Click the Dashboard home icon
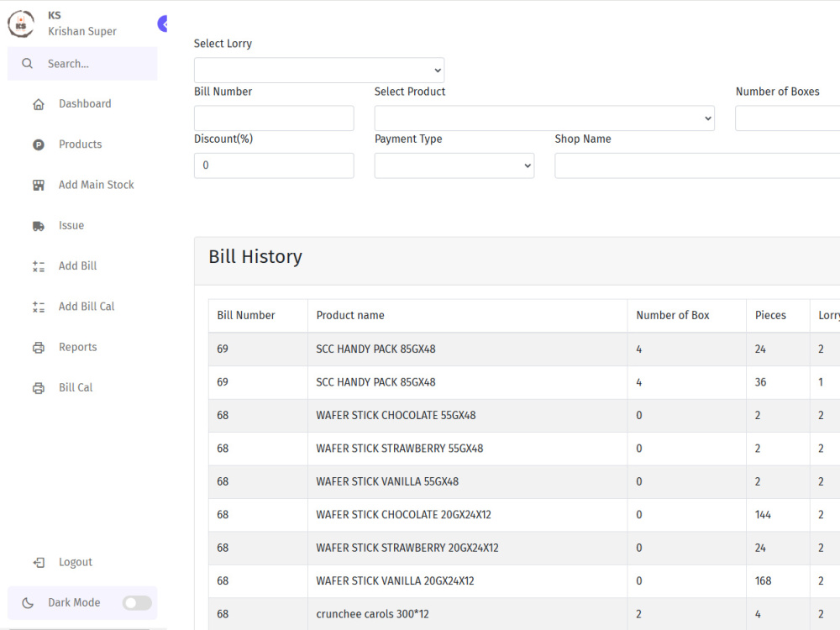 (x=39, y=104)
